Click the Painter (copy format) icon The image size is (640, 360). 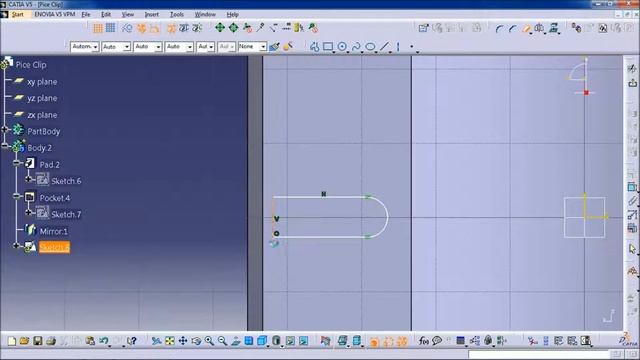tap(274, 47)
